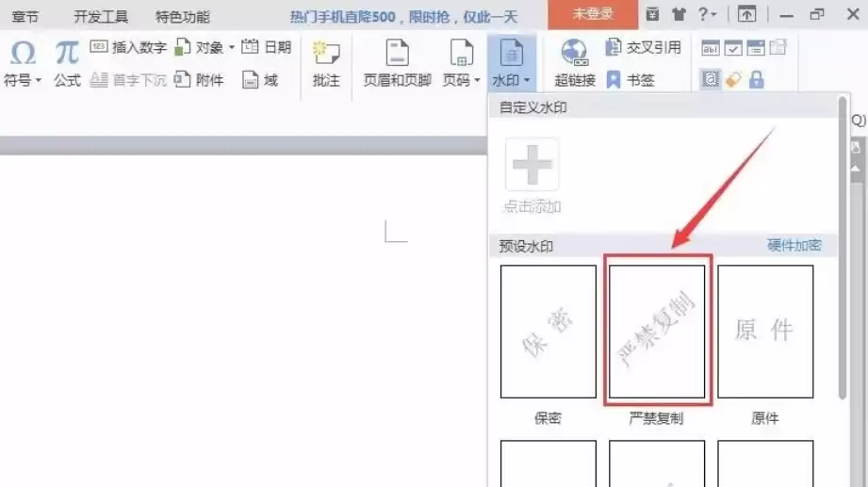Insert an 附件 attachment
Viewport: 868px width, 487px height.
point(199,80)
